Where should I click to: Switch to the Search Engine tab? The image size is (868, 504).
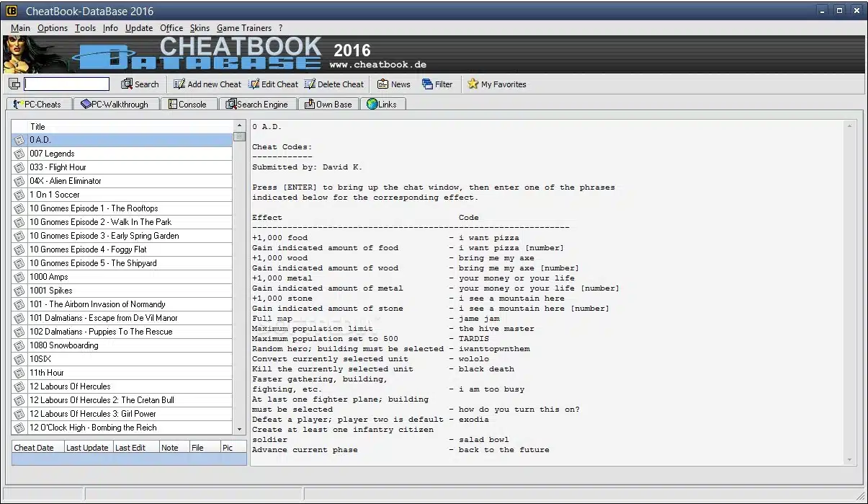[257, 104]
